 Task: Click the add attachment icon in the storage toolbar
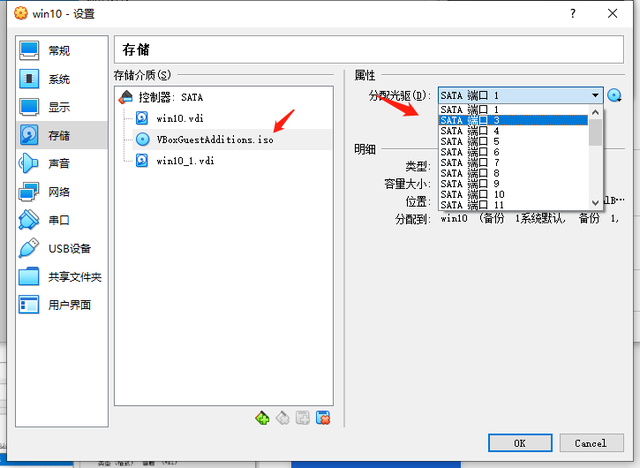[302, 418]
